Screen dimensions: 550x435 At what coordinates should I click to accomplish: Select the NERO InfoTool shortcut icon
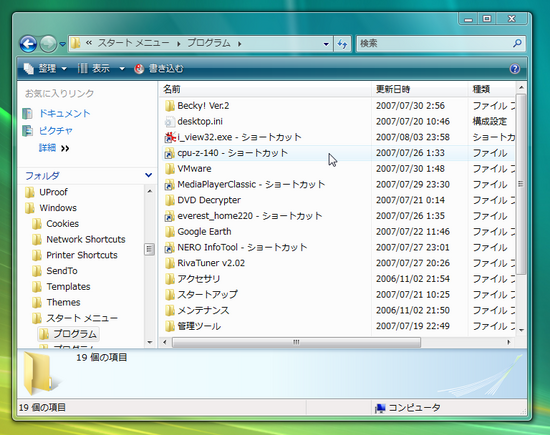(x=170, y=248)
